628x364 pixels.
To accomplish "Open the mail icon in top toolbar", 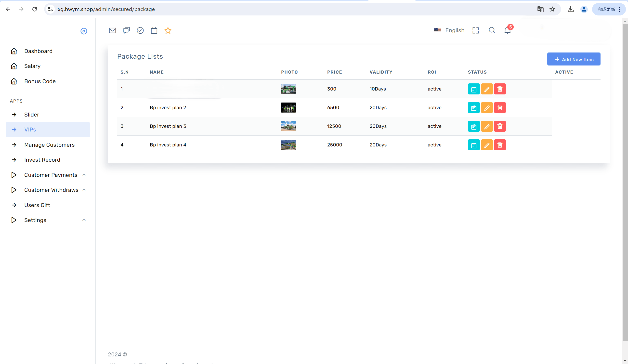I will click(112, 30).
